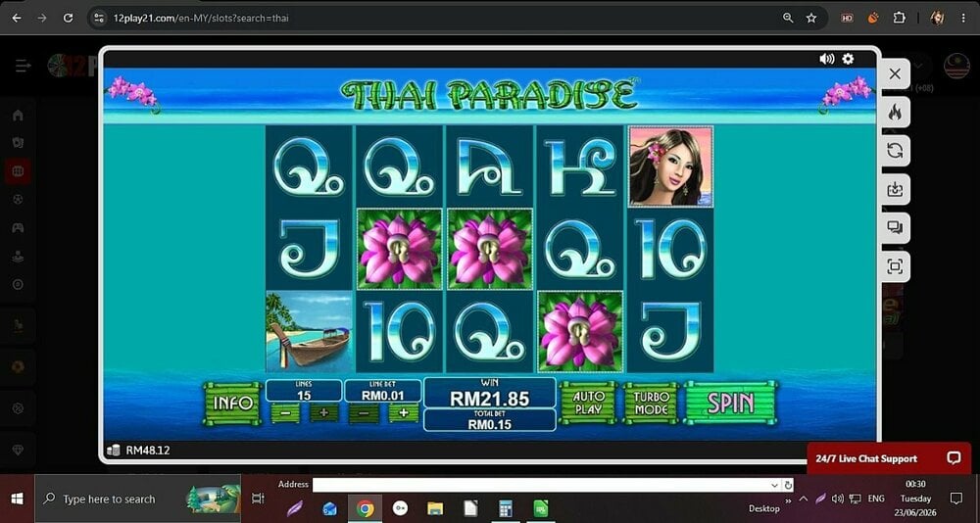
Task: Mute the game sound via speaker icon
Action: point(826,59)
